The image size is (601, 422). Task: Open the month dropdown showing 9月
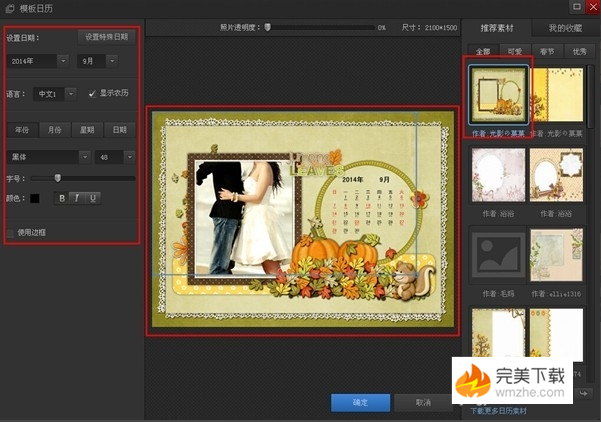pyautogui.click(x=112, y=61)
